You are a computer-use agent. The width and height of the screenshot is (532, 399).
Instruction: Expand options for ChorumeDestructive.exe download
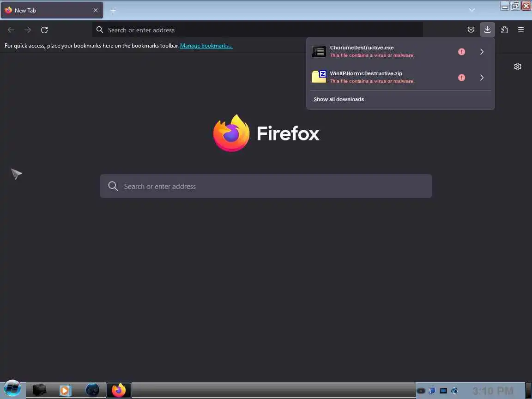click(x=482, y=52)
